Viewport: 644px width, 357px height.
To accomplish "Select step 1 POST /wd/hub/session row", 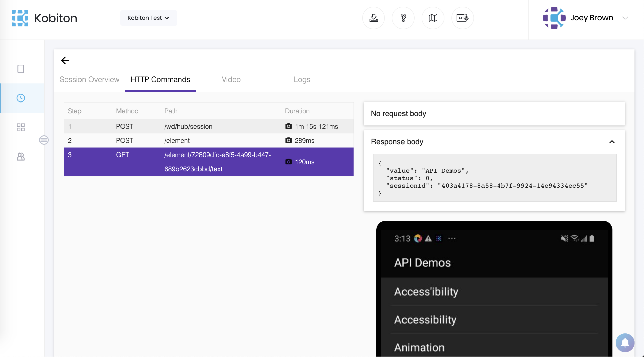I will [188, 126].
